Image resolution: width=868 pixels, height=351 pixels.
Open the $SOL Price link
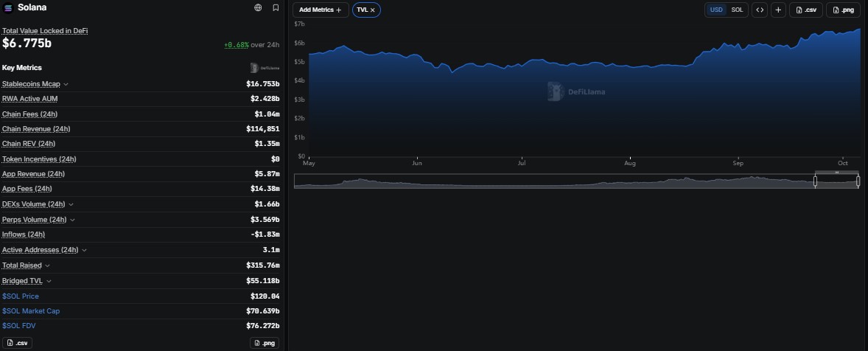click(x=21, y=296)
